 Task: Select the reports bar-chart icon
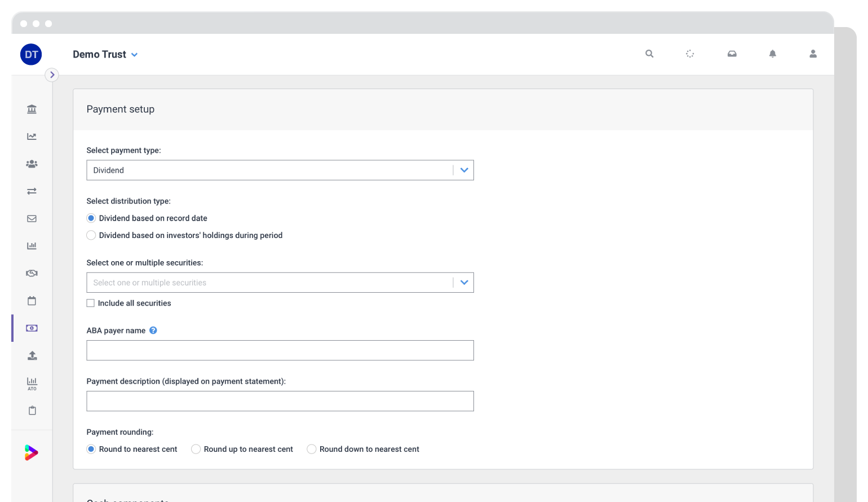pos(32,245)
